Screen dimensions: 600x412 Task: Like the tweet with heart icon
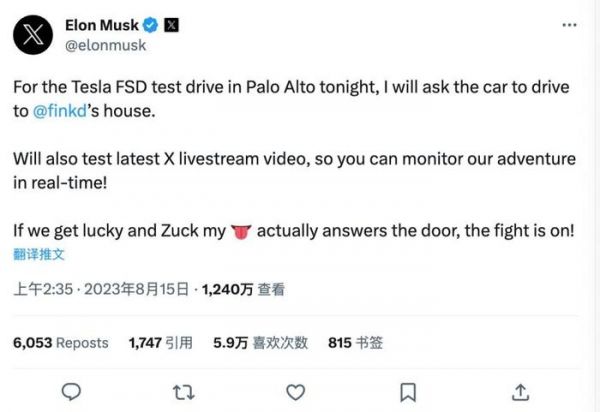point(295,390)
